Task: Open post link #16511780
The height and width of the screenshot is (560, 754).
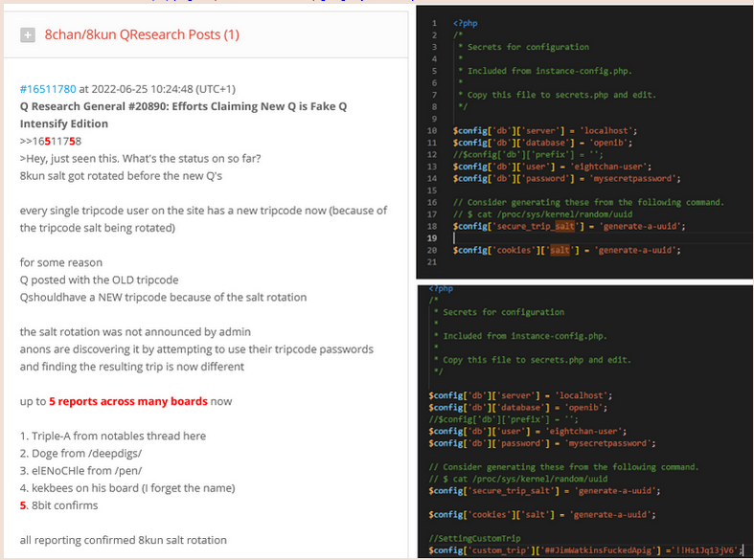Action: tap(48, 89)
